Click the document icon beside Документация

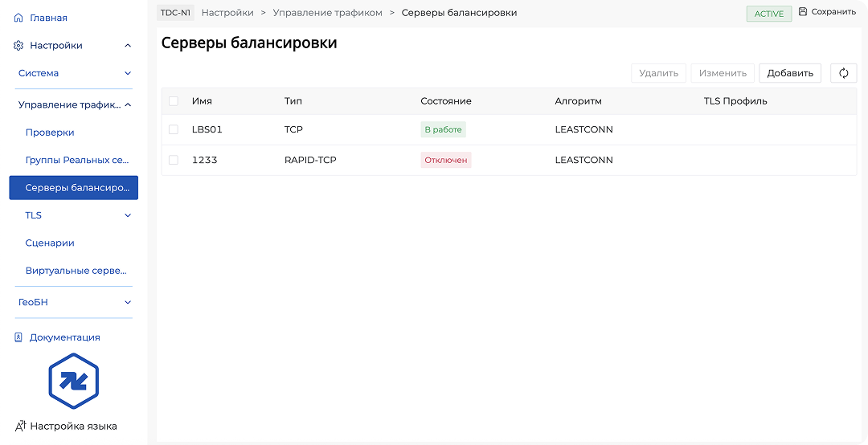click(x=18, y=337)
